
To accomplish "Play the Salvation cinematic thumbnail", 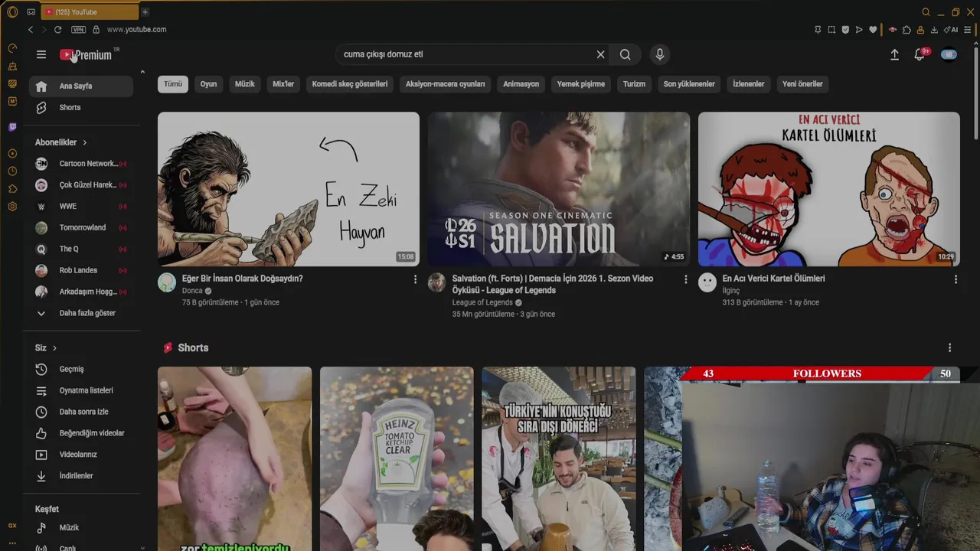I will (x=559, y=189).
